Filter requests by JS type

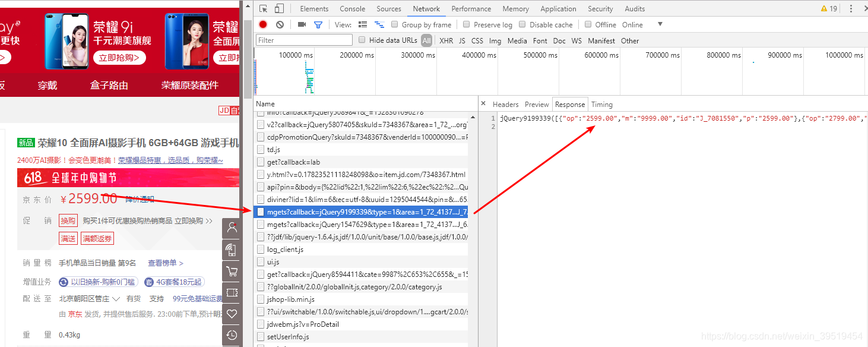pyautogui.click(x=462, y=40)
